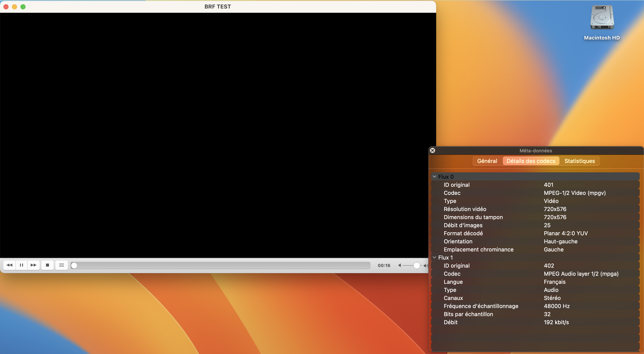644x354 pixels.
Task: Collapse the Flux 0 section
Action: pos(434,177)
